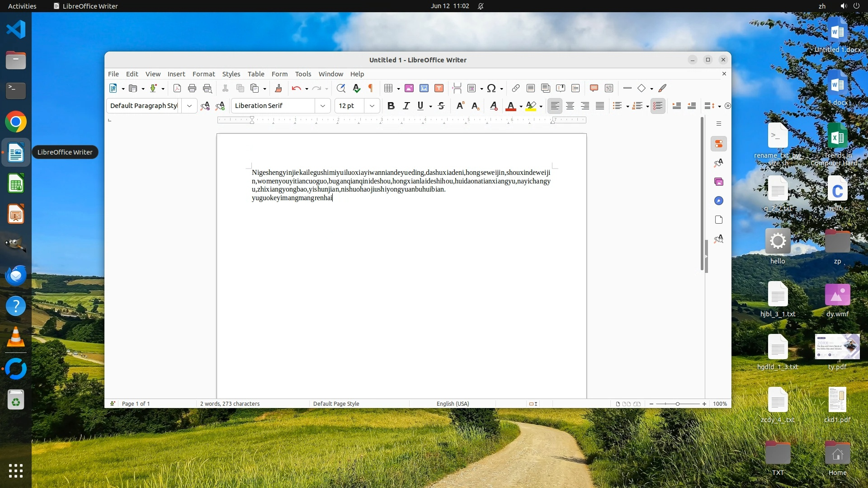Image resolution: width=868 pixels, height=488 pixels.
Task: Toggle Bold formatting
Action: click(x=391, y=106)
